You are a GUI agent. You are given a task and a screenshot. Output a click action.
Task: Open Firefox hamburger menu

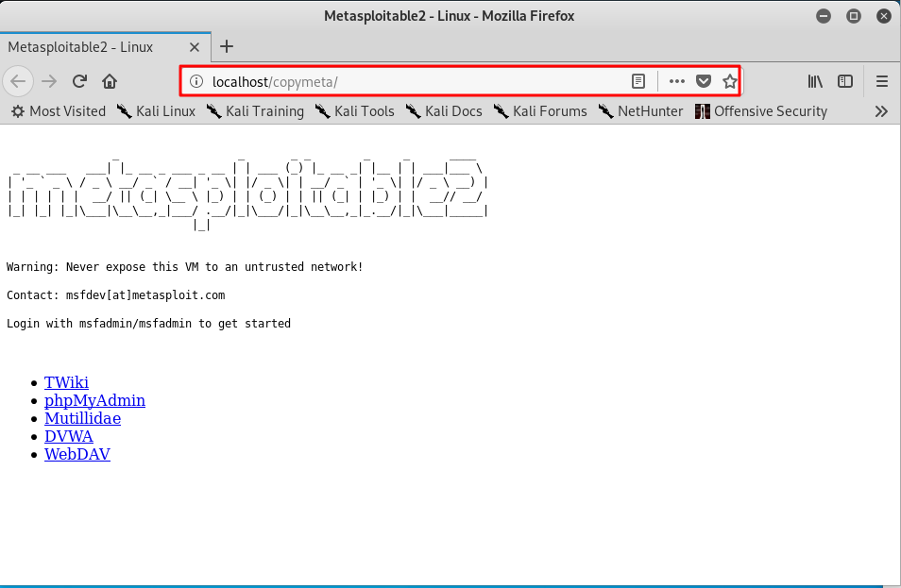(x=882, y=81)
